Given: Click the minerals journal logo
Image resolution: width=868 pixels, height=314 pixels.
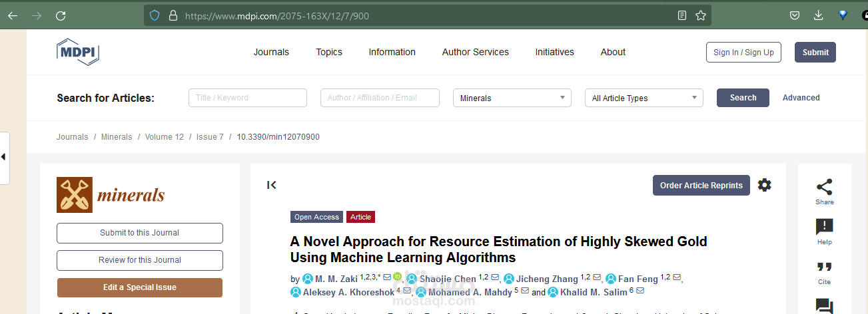Looking at the screenshot, I should pos(111,195).
